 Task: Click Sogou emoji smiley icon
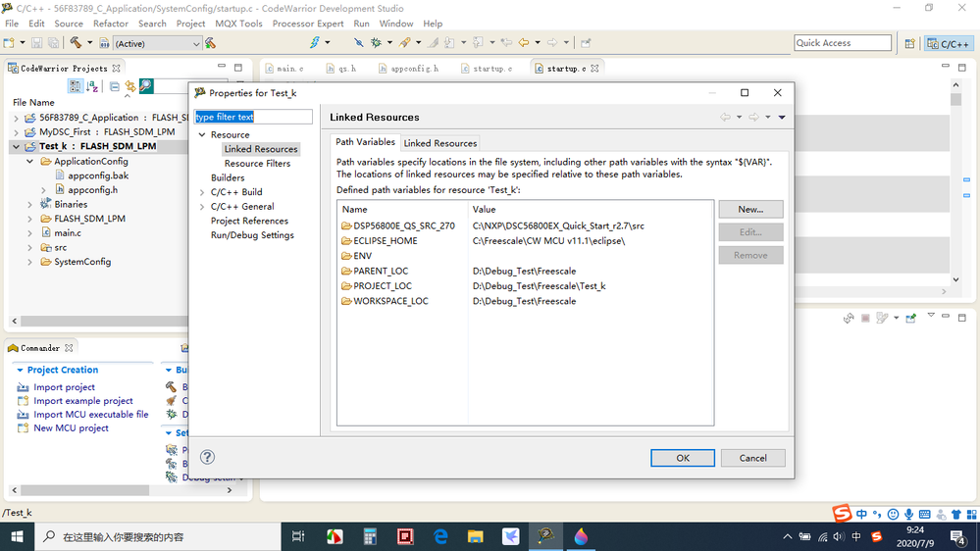893,514
